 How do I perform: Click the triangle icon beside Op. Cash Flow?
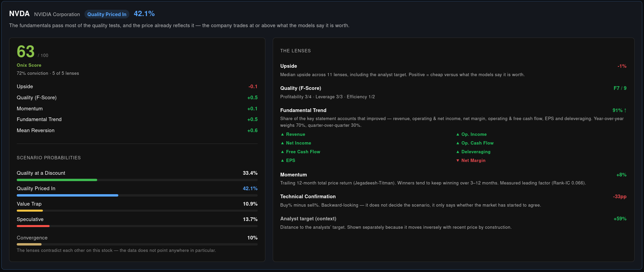pos(458,143)
